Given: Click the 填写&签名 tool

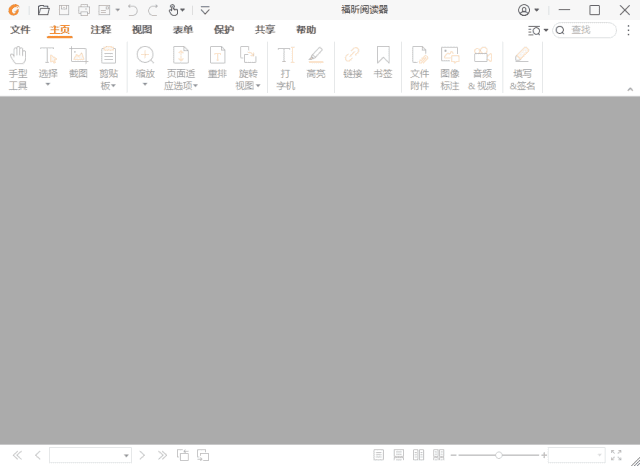Looking at the screenshot, I should (x=522, y=68).
